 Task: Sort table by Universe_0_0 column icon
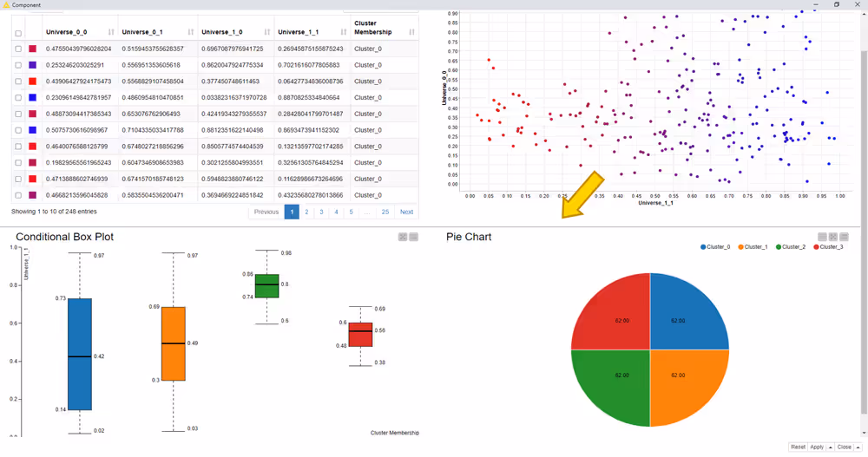pos(111,32)
